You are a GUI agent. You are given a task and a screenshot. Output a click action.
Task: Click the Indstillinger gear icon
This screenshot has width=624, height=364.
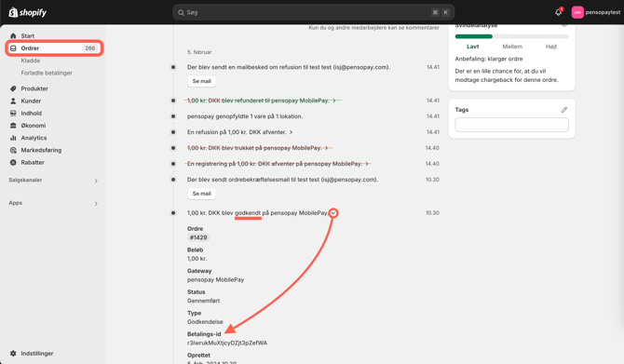[x=13, y=353]
